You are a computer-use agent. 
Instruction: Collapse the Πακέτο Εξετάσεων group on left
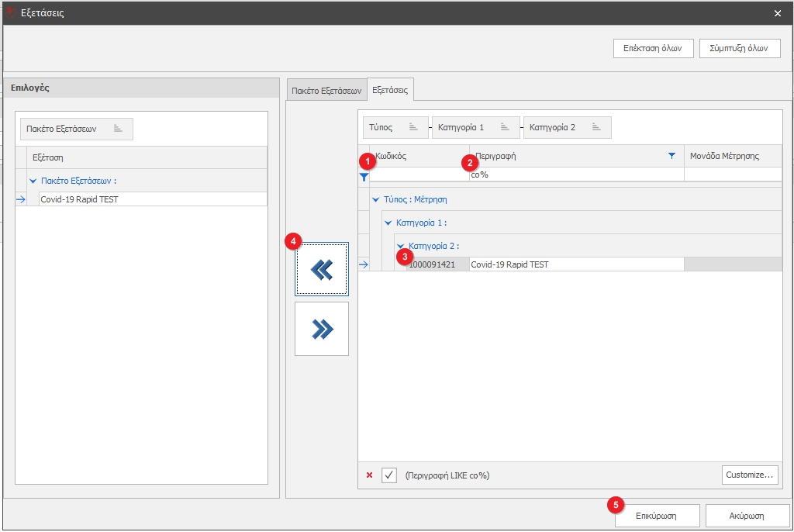click(33, 181)
